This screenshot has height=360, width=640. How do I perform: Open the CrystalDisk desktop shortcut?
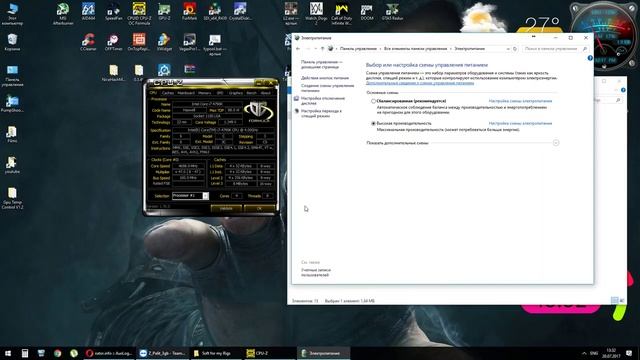(x=240, y=11)
